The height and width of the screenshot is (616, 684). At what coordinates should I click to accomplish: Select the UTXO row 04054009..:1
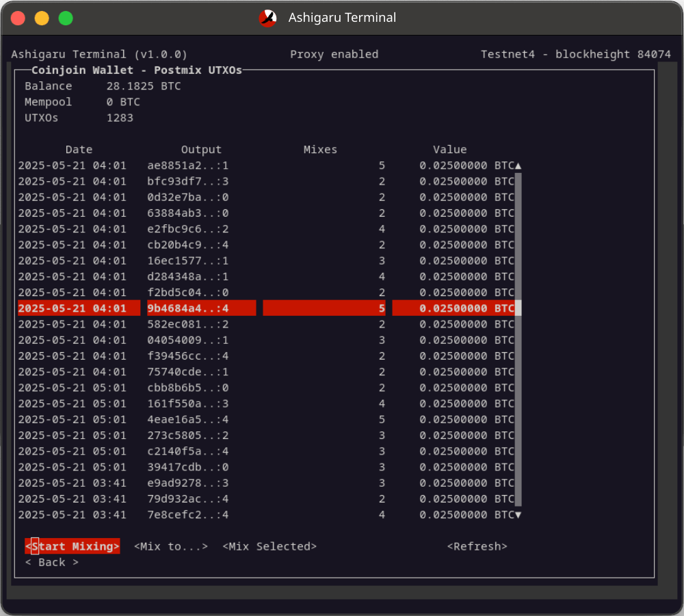pyautogui.click(x=267, y=340)
